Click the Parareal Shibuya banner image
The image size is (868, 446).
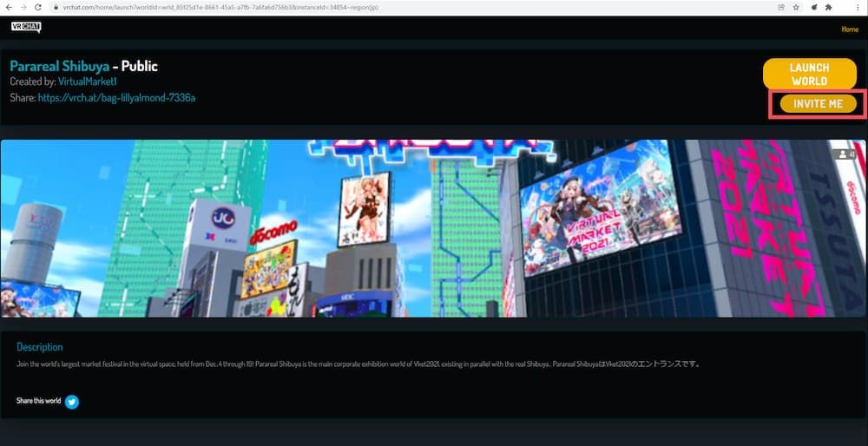434,228
